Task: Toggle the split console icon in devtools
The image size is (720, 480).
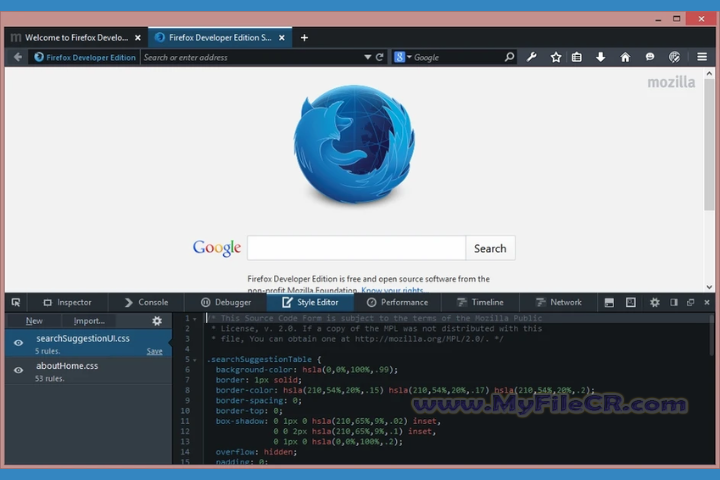Action: coord(609,302)
